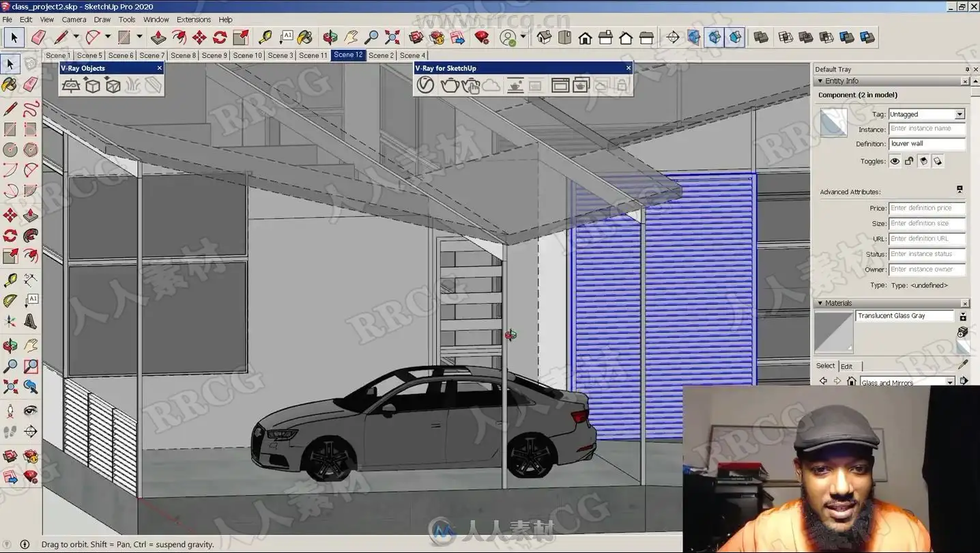Image resolution: width=980 pixels, height=553 pixels.
Task: Select the Scale tool in top toolbar
Action: 240,37
